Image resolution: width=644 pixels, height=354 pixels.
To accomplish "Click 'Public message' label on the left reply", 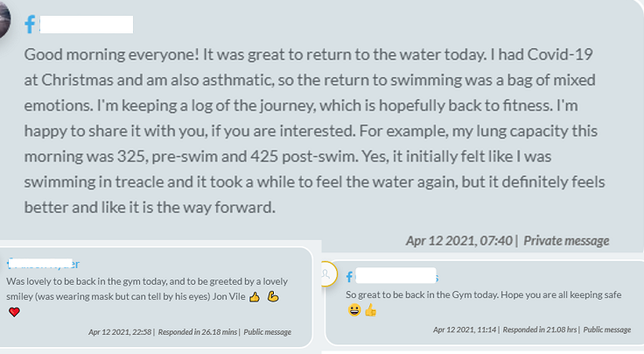I will [x=267, y=332].
